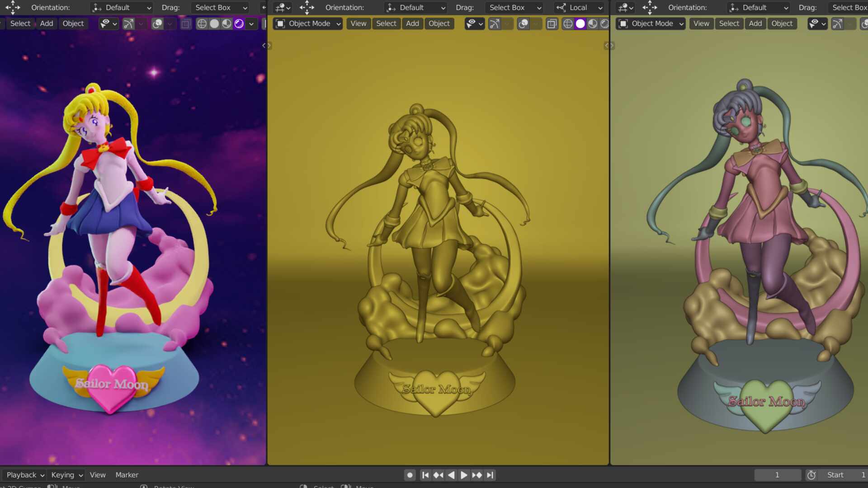Toggle the show gizmo icon in the middle viewport
868x488 pixels.
495,23
